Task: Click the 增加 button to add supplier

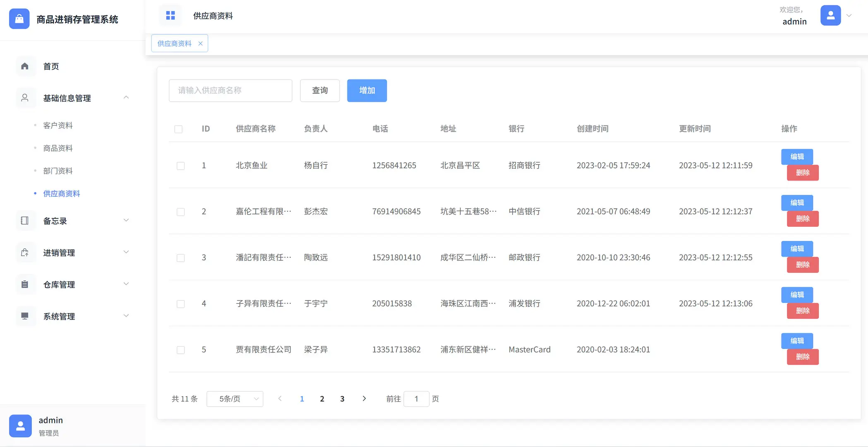Action: pos(367,91)
